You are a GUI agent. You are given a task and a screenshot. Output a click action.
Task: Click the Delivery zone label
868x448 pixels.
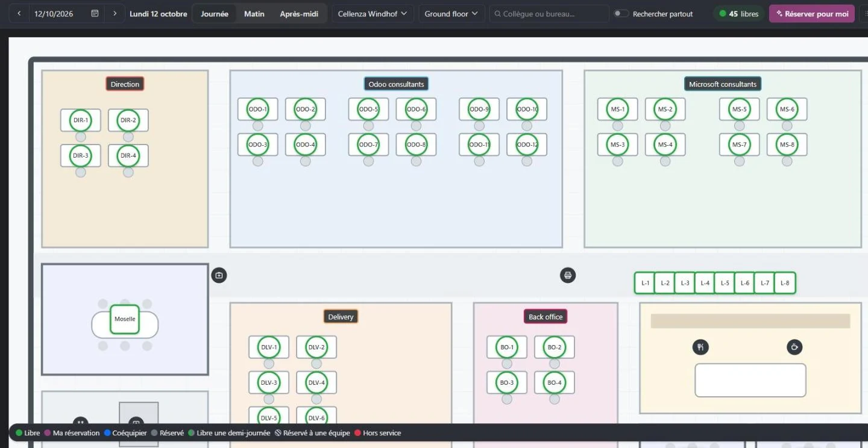pyautogui.click(x=341, y=317)
